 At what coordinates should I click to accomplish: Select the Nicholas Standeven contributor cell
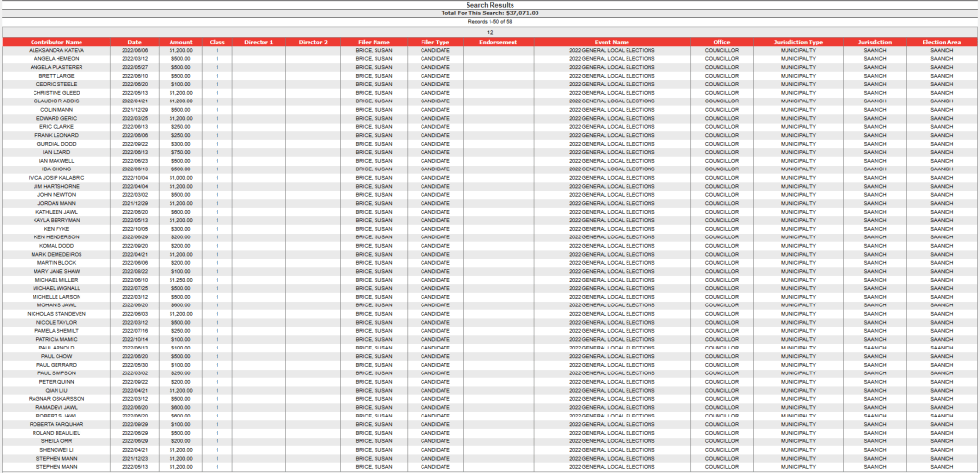tap(57, 313)
